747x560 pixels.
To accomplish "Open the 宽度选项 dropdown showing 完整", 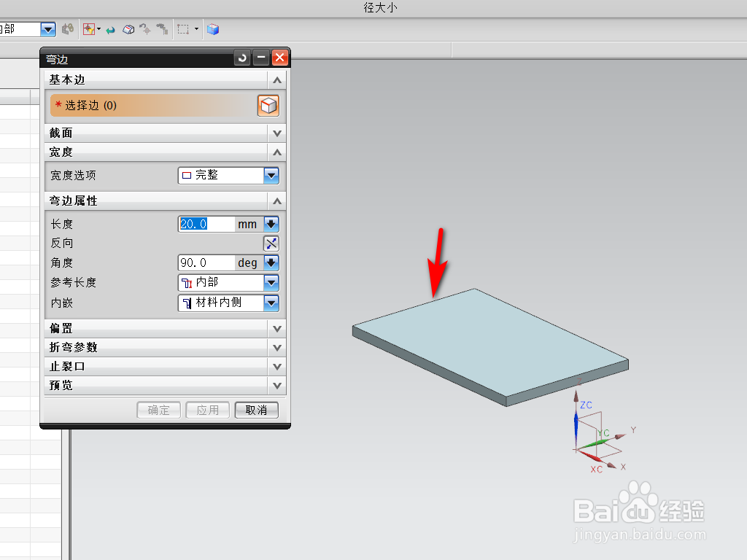I will [228, 175].
